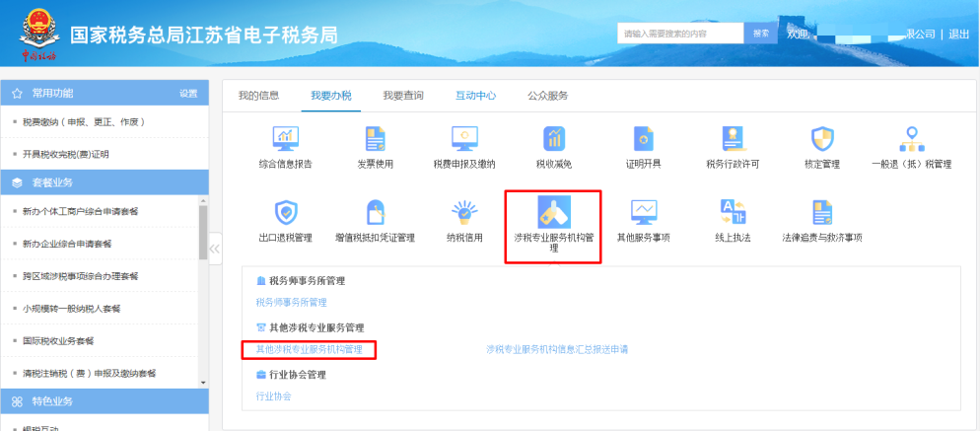
Task: Click 设置 in the 常用功能 header
Action: pos(188,94)
